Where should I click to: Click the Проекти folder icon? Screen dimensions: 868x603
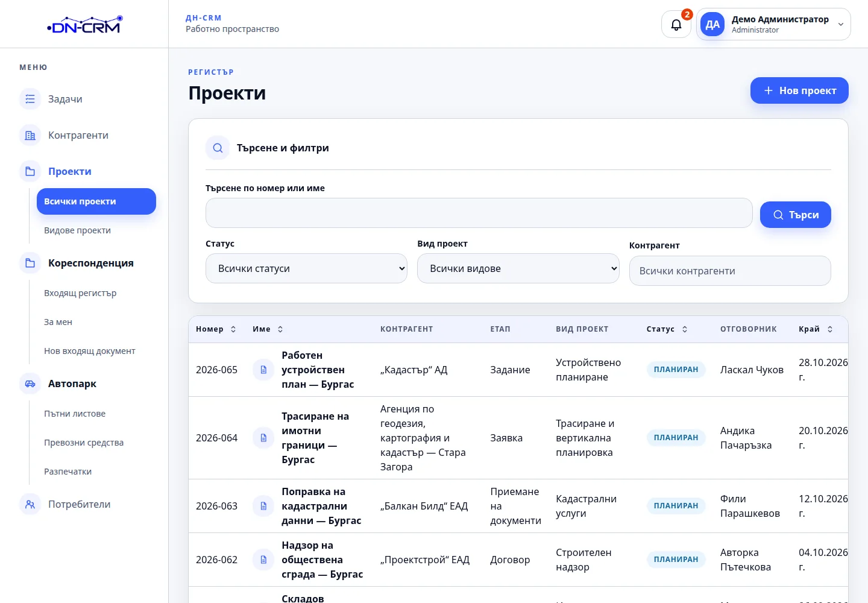coord(30,171)
